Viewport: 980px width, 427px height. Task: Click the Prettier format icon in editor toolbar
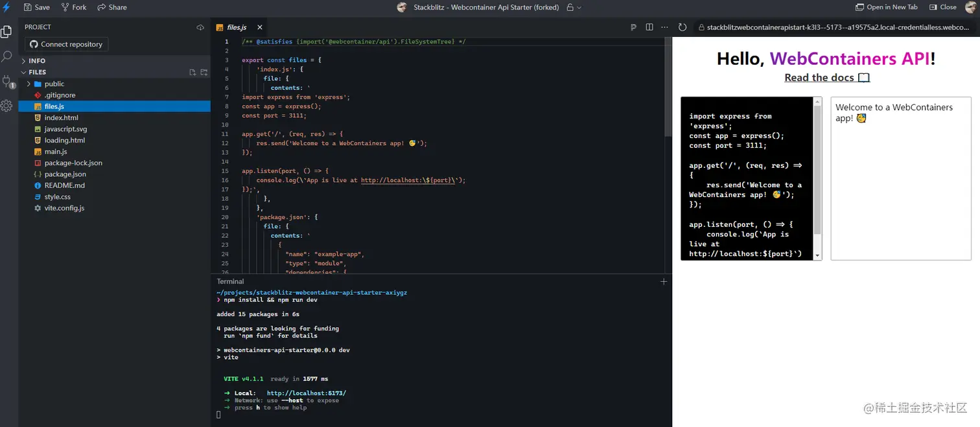click(x=633, y=27)
